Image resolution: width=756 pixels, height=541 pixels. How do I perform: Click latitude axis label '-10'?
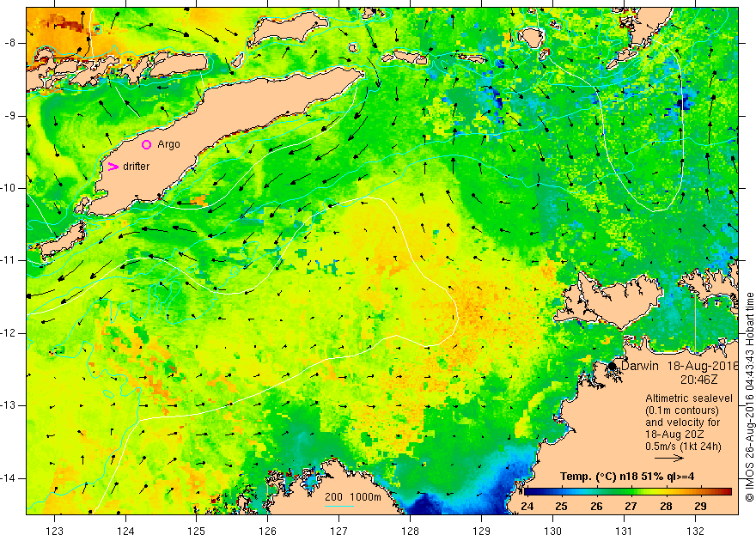(9, 188)
